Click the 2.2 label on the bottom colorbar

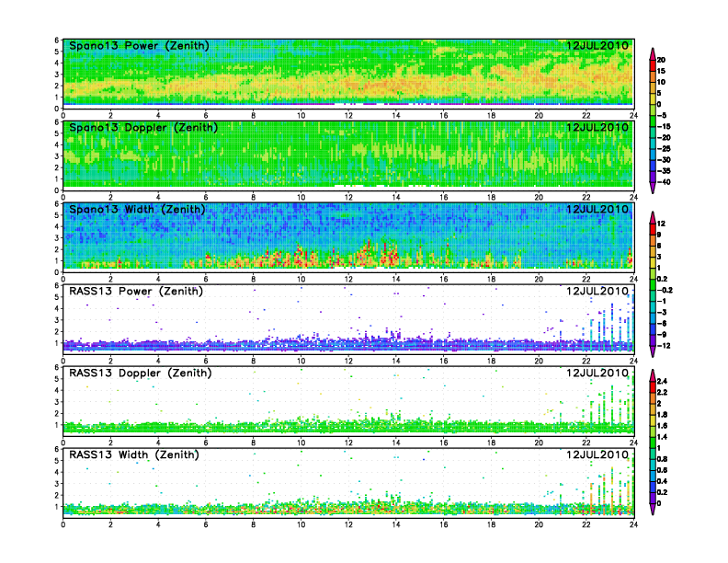click(663, 393)
